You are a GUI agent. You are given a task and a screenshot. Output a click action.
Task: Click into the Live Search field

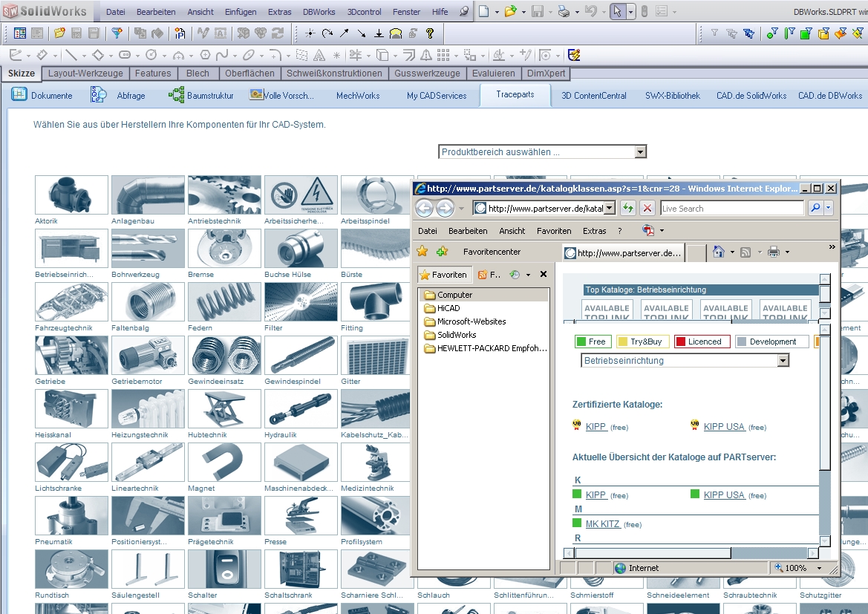pyautogui.click(x=732, y=208)
